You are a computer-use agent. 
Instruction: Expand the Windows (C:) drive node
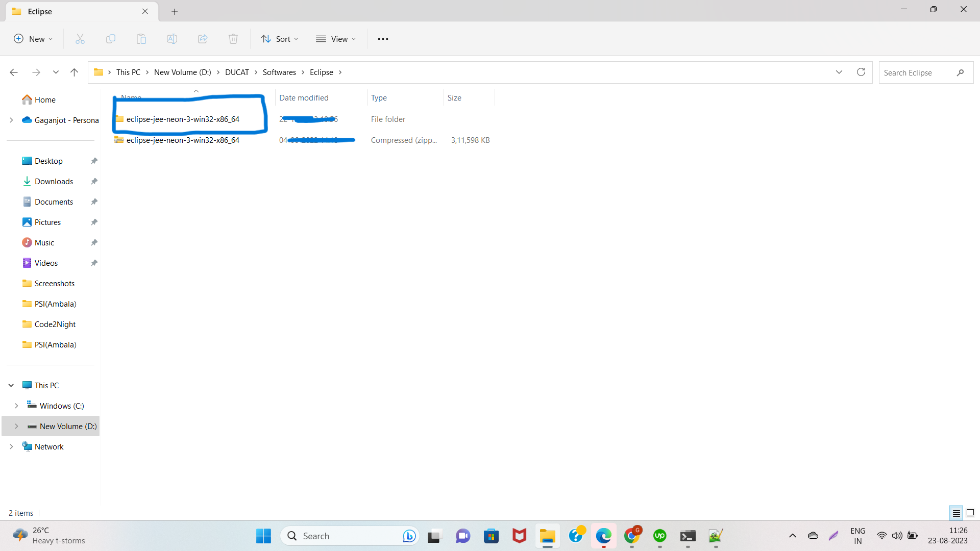tap(16, 406)
